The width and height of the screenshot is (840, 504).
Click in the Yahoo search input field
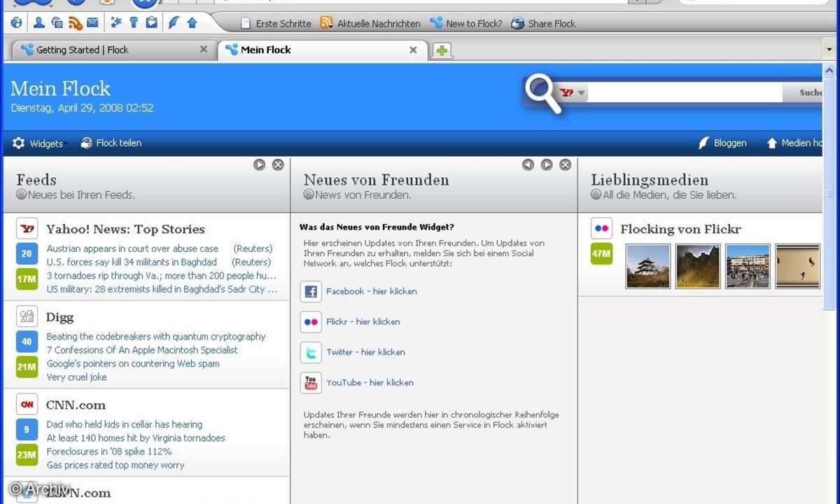click(x=685, y=92)
